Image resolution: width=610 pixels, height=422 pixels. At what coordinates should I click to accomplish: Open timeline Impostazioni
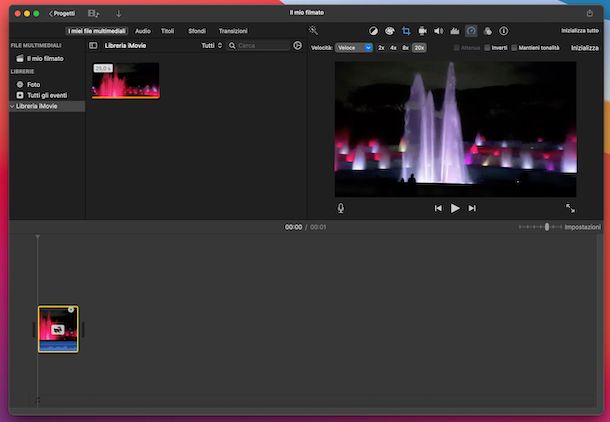point(582,227)
